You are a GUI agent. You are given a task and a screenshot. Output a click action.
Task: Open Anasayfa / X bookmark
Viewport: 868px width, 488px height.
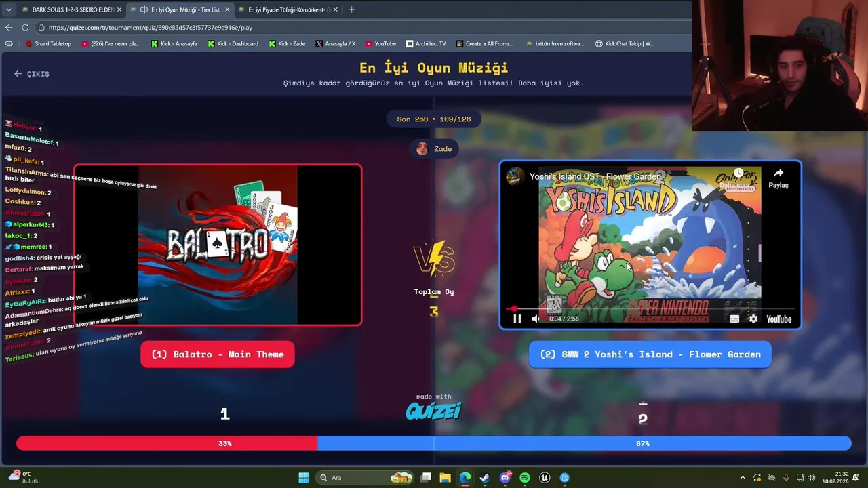335,44
